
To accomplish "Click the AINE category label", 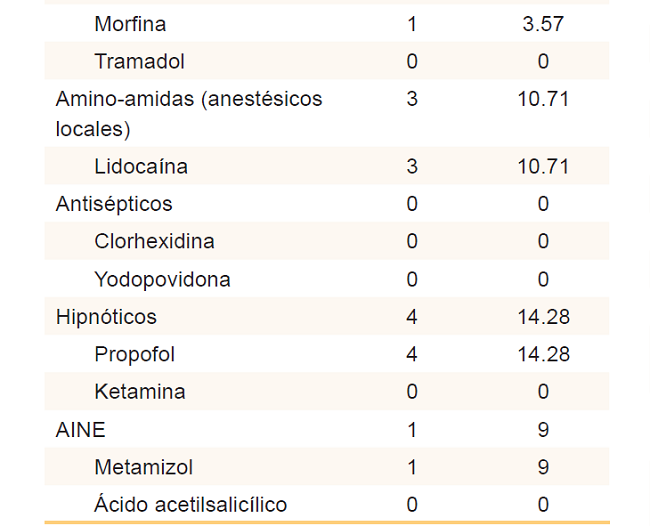I will click(81, 430).
